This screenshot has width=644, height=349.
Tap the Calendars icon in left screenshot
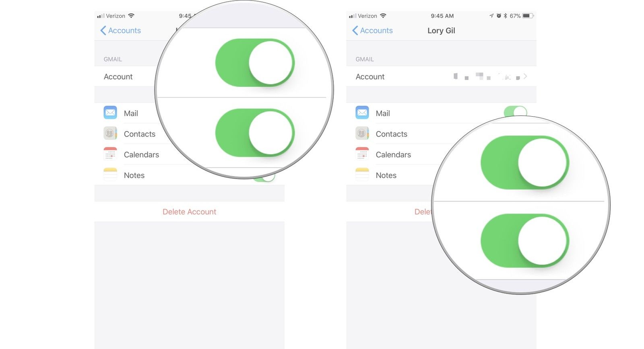110,154
